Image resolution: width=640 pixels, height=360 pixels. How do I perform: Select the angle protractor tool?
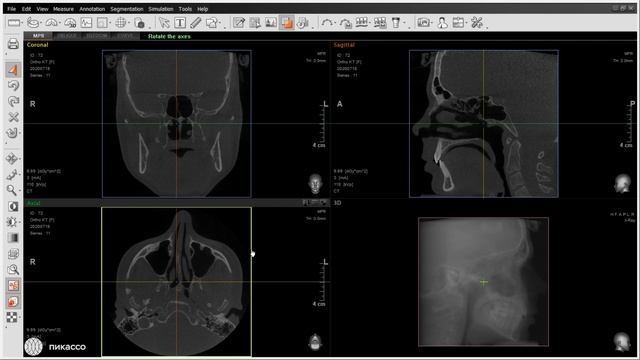pyautogui.click(x=51, y=23)
